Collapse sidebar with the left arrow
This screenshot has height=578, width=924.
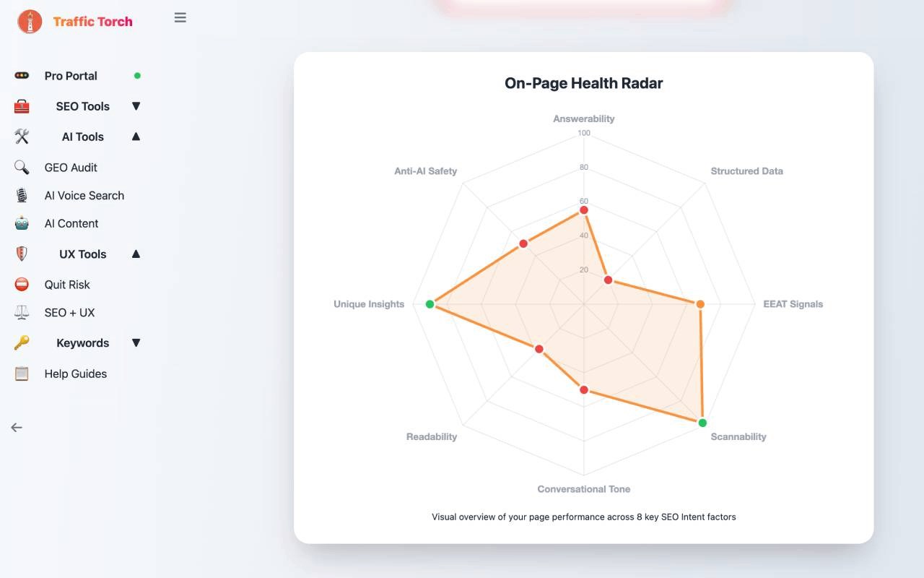click(17, 428)
